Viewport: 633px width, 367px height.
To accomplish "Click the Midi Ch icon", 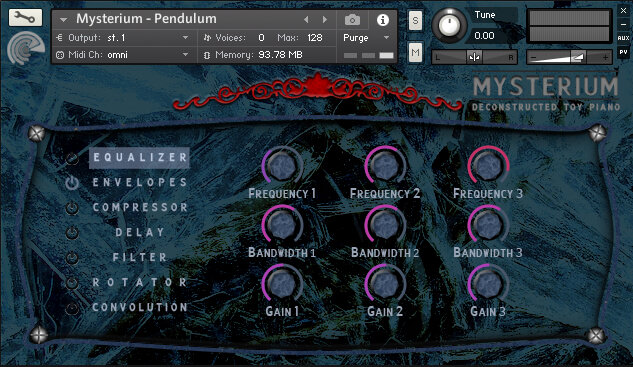I will coord(60,55).
